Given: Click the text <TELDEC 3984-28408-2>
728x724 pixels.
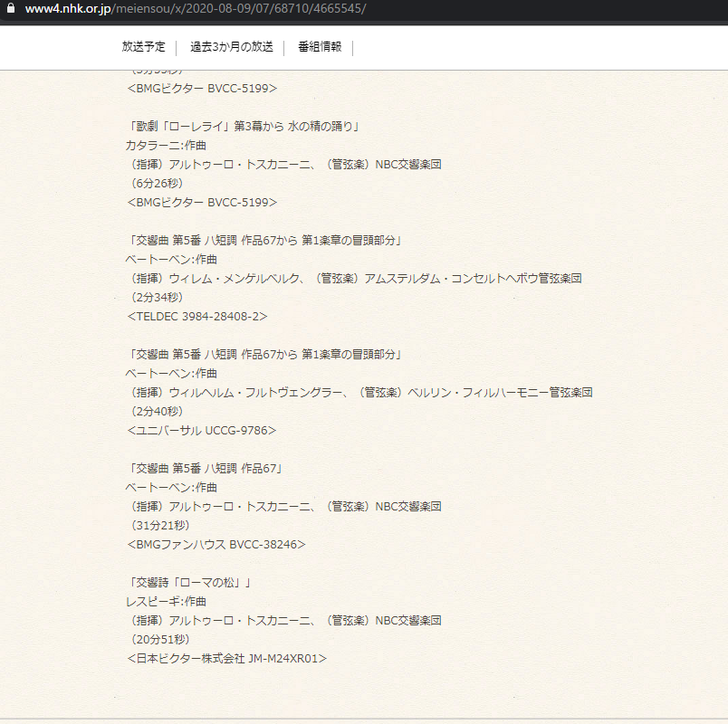Looking at the screenshot, I should point(197,317).
